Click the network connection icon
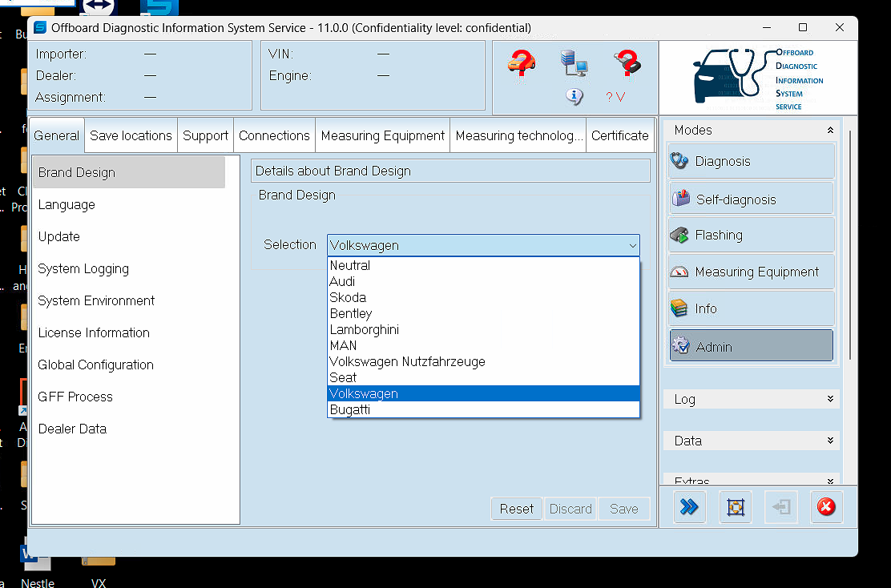 (574, 64)
